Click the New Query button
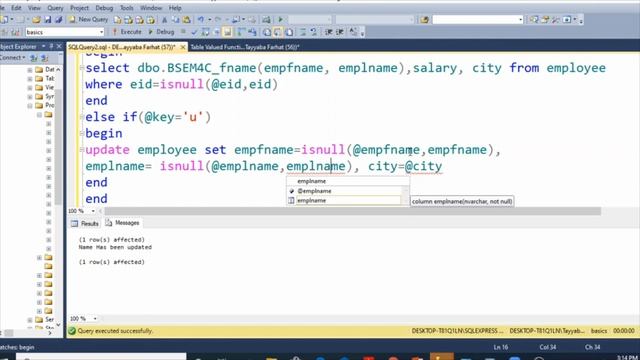 coord(88,19)
